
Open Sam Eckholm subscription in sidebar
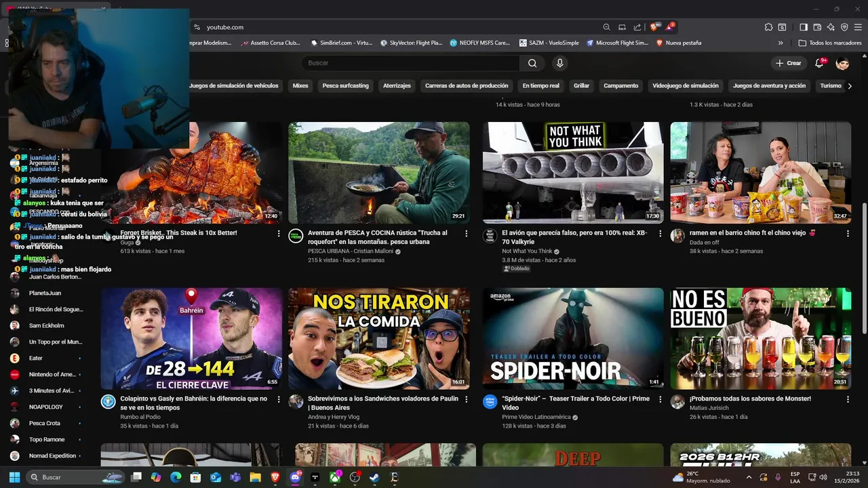[45, 326]
